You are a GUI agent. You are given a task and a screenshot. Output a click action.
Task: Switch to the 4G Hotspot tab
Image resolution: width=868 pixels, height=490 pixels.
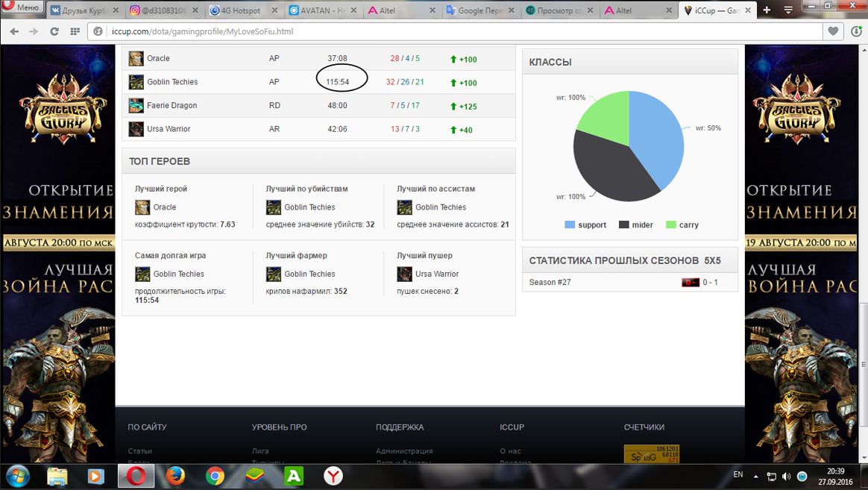(244, 10)
